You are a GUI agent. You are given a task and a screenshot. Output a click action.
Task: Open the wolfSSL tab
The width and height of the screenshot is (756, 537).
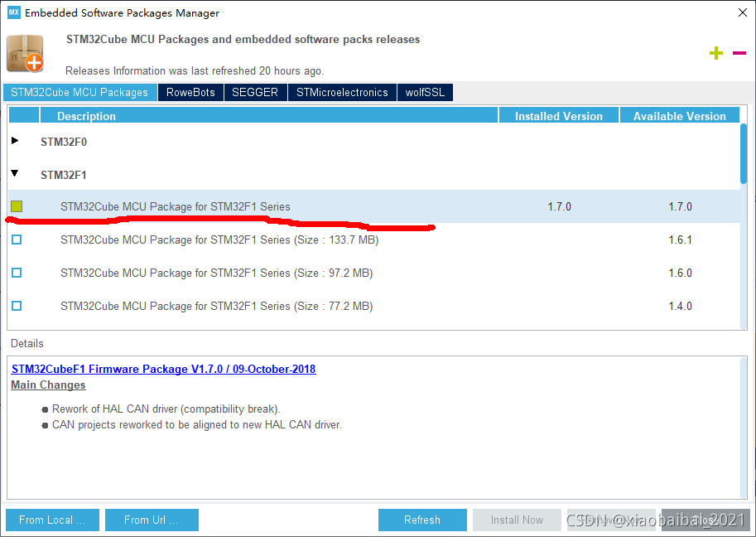[426, 92]
